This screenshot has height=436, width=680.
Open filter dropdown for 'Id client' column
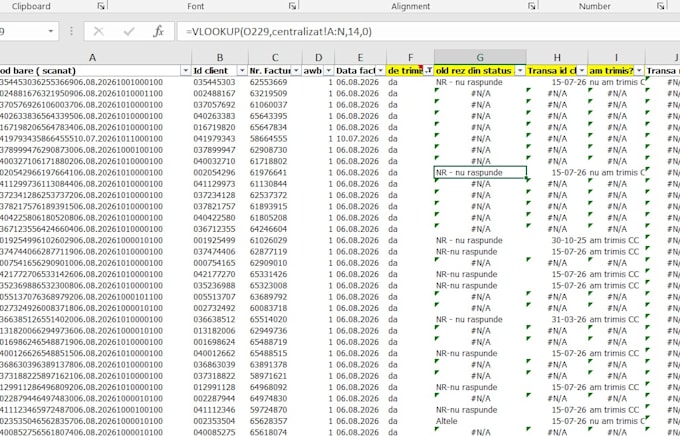pyautogui.click(x=242, y=71)
